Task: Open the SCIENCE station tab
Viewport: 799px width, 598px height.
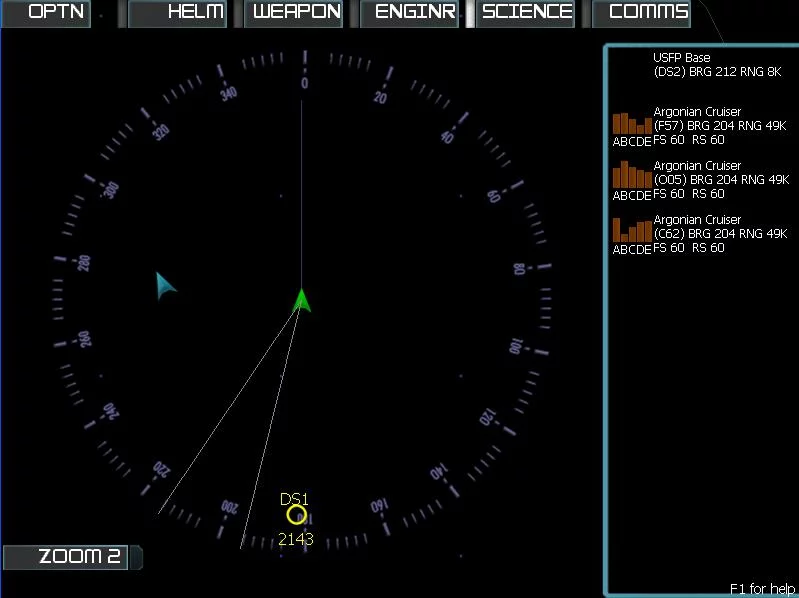Action: 525,12
